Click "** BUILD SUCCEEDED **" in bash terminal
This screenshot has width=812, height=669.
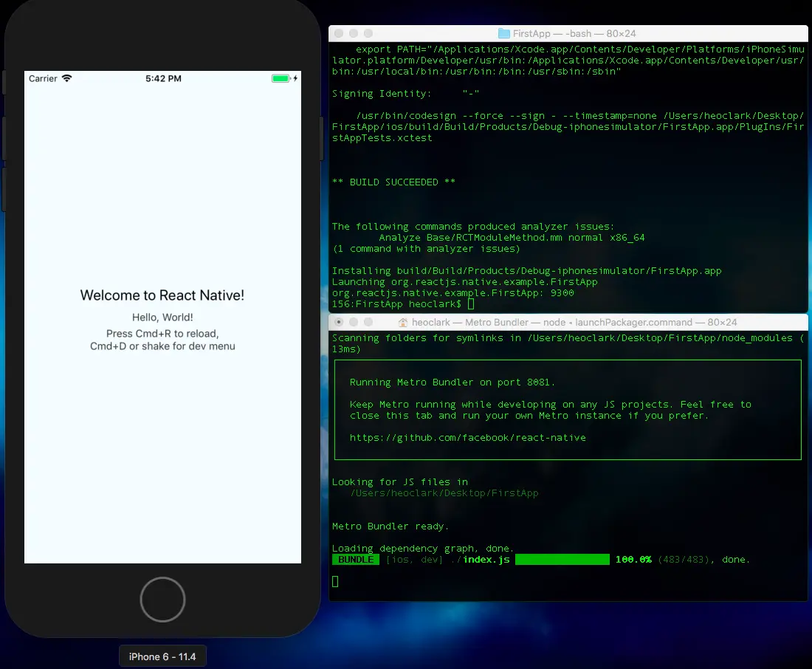[393, 182]
